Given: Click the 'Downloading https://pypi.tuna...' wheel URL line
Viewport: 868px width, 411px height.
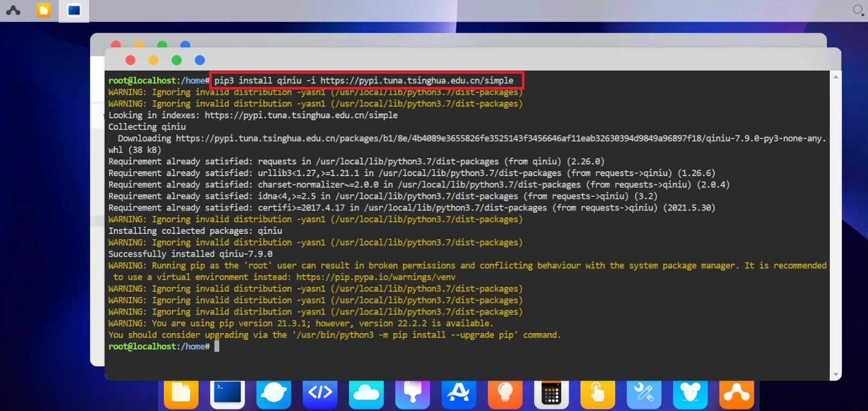Looking at the screenshot, I should (472, 139).
